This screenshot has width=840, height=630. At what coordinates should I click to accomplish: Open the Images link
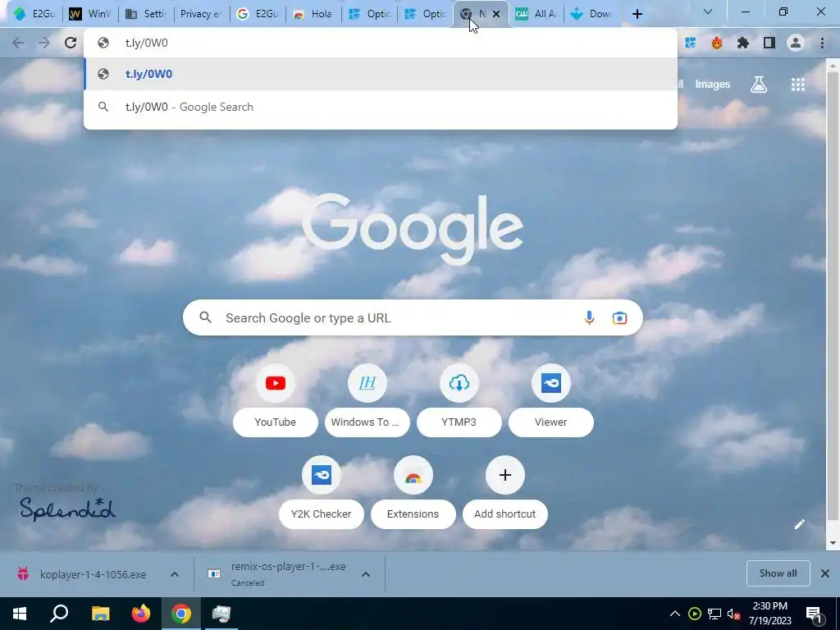click(x=713, y=84)
